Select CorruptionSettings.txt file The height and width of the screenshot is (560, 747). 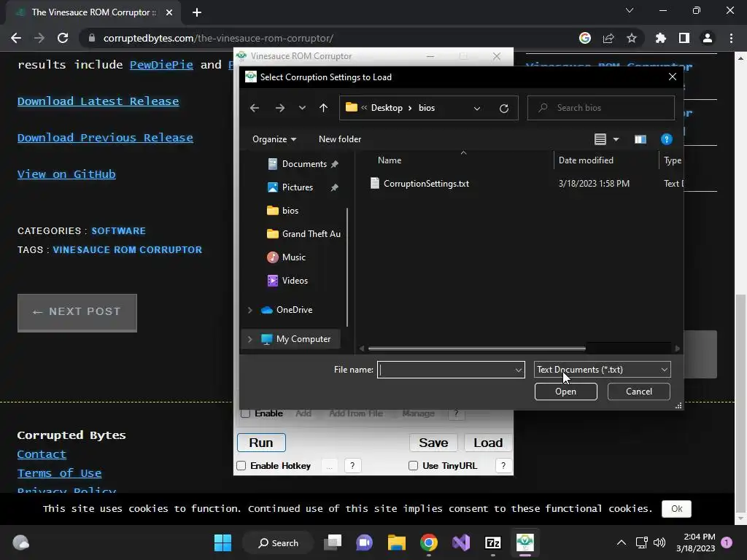426,183
